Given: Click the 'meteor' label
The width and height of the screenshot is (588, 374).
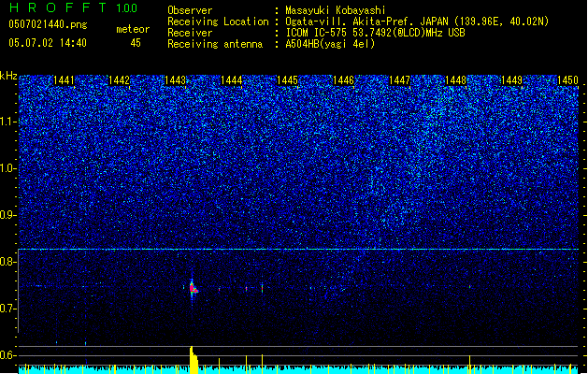Looking at the screenshot, I should pyautogui.click(x=133, y=29).
